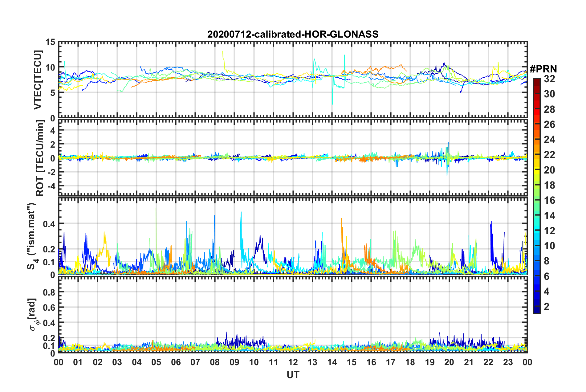Click x-axis tick label 09
The height and width of the screenshot is (392, 586).
click(234, 362)
